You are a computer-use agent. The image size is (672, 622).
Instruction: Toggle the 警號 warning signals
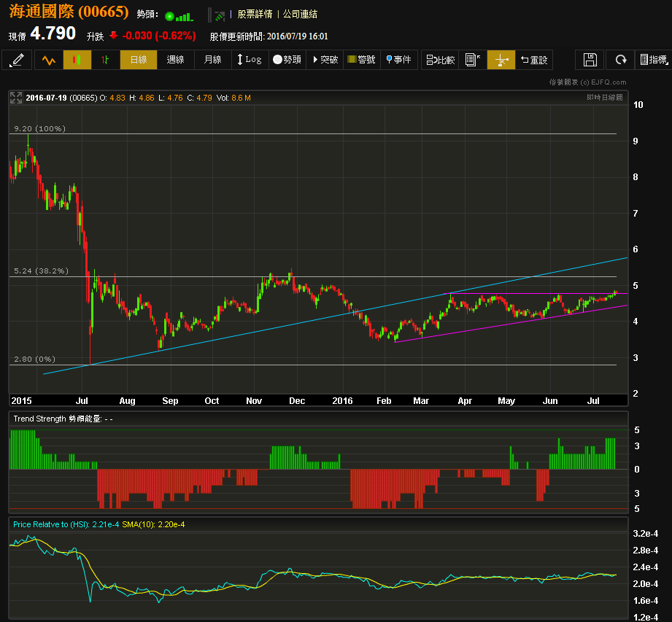coord(362,60)
